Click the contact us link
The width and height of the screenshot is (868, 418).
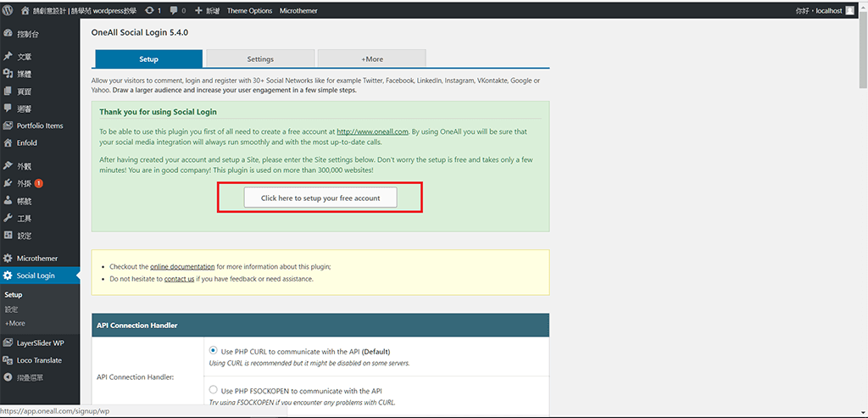tap(179, 279)
